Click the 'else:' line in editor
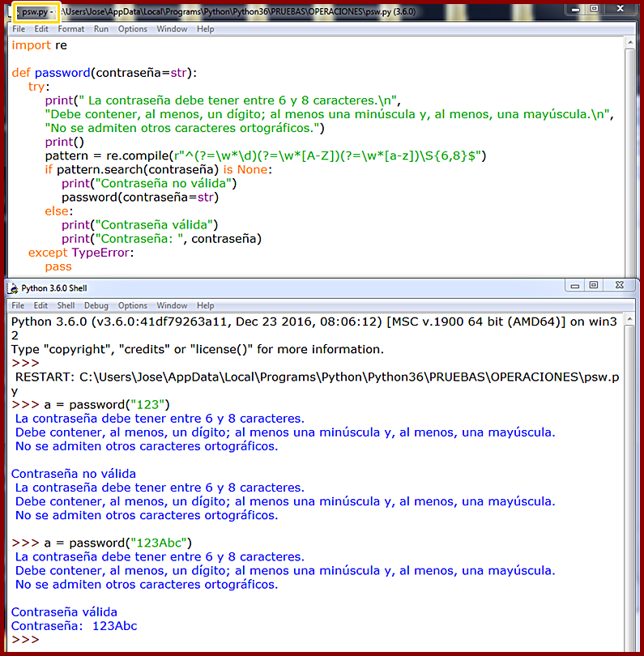Screen dimensions: 644x656 58,211
